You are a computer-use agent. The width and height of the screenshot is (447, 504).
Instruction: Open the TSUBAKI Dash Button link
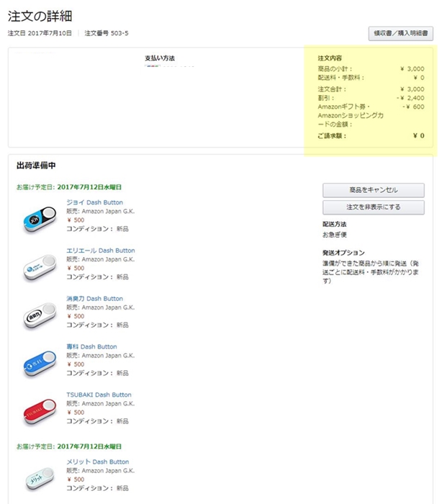[x=99, y=395]
